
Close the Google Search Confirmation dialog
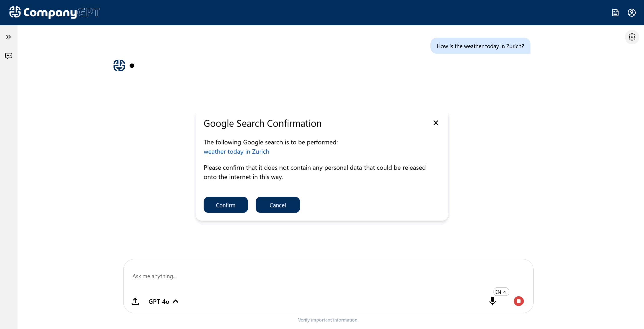[436, 123]
